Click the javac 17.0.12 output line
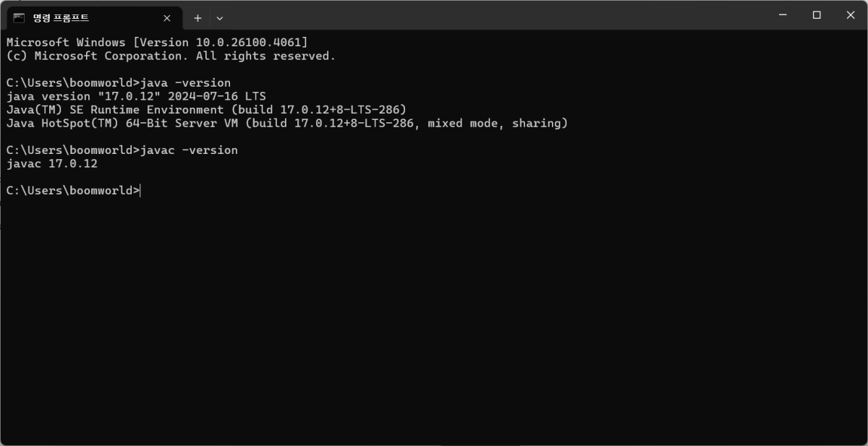 click(51, 164)
